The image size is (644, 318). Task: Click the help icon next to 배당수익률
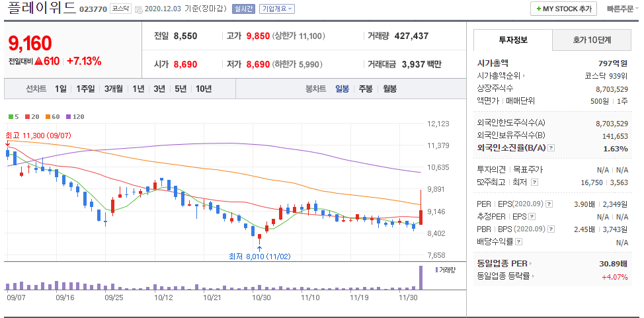pyautogui.click(x=519, y=242)
